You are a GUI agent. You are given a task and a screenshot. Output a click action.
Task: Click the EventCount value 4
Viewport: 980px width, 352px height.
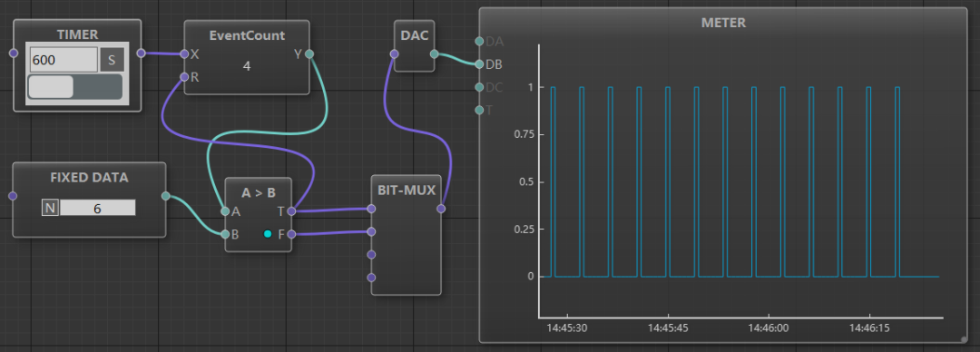[247, 65]
